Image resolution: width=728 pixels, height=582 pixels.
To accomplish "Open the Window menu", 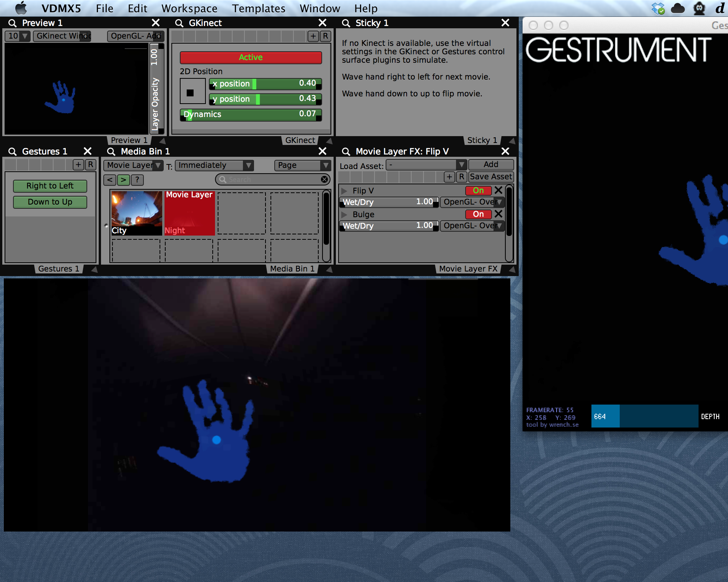I will point(320,8).
